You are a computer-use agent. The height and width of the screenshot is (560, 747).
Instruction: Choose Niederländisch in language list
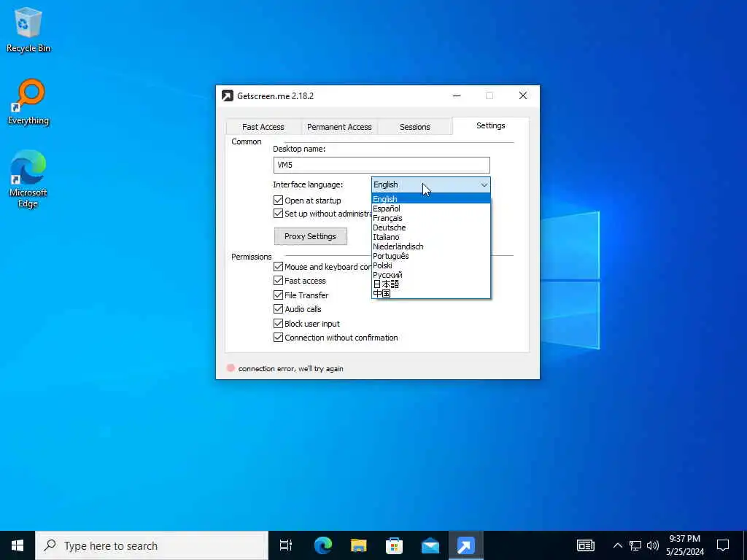[x=430, y=246]
